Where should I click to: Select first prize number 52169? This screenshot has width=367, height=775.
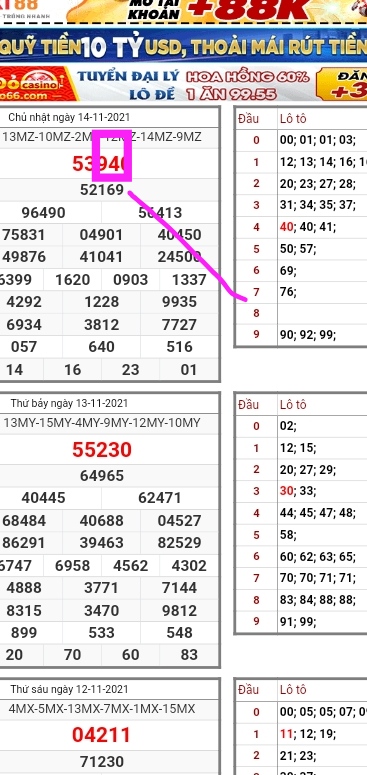tap(102, 190)
